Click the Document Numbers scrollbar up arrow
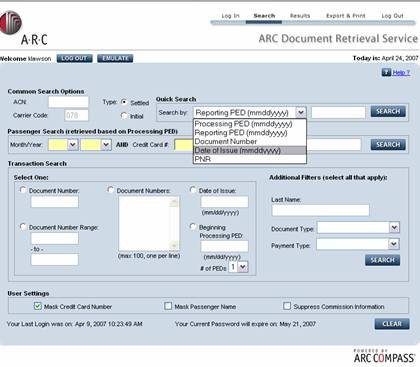Image resolution: width=420 pixels, height=367 pixels. [x=174, y=202]
